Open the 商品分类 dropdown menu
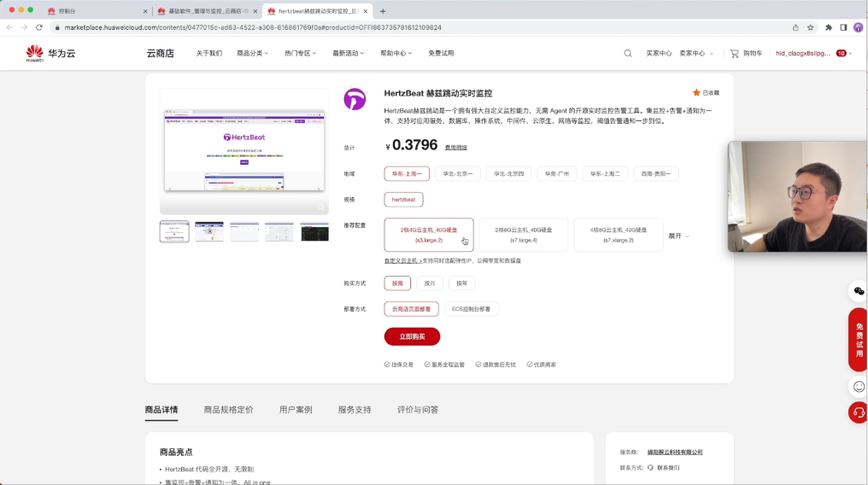Viewport: 868px width, 485px height. click(252, 53)
